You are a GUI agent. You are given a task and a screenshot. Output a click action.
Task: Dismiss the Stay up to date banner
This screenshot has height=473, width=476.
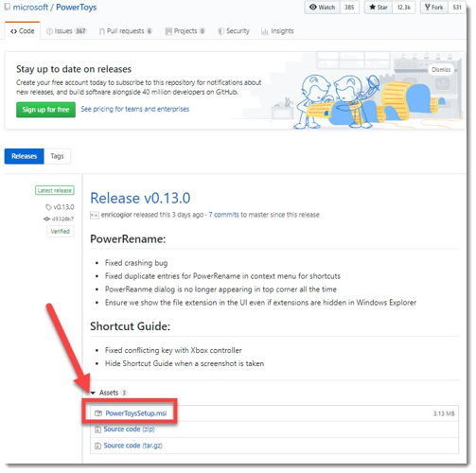[x=441, y=70]
